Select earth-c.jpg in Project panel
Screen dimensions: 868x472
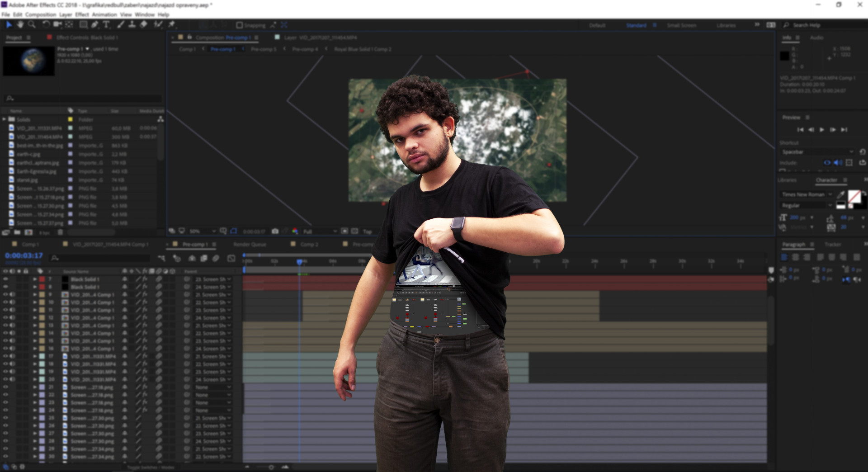pyautogui.click(x=28, y=154)
